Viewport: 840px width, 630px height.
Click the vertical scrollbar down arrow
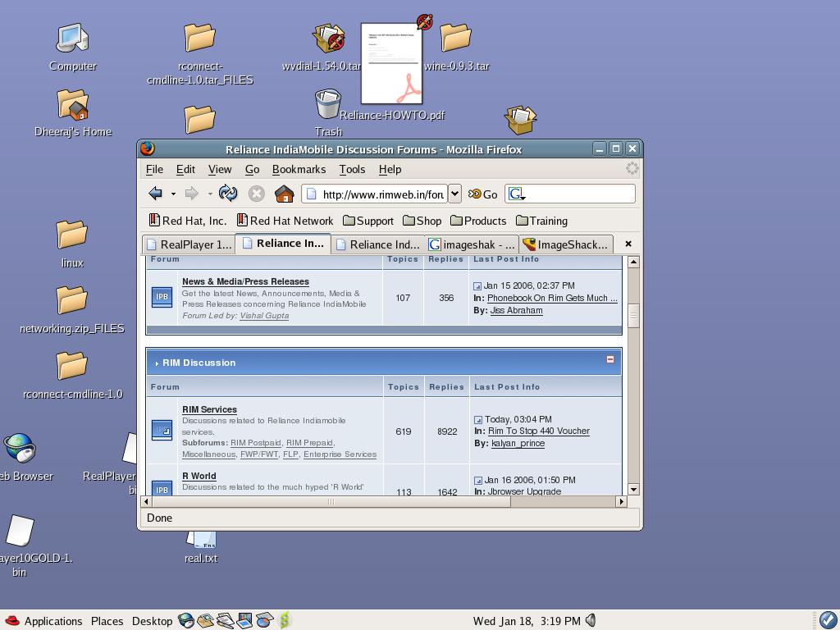click(x=633, y=489)
